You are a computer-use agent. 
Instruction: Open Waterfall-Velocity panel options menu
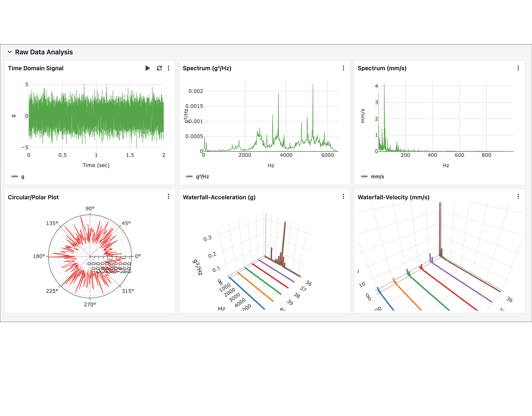click(x=518, y=197)
